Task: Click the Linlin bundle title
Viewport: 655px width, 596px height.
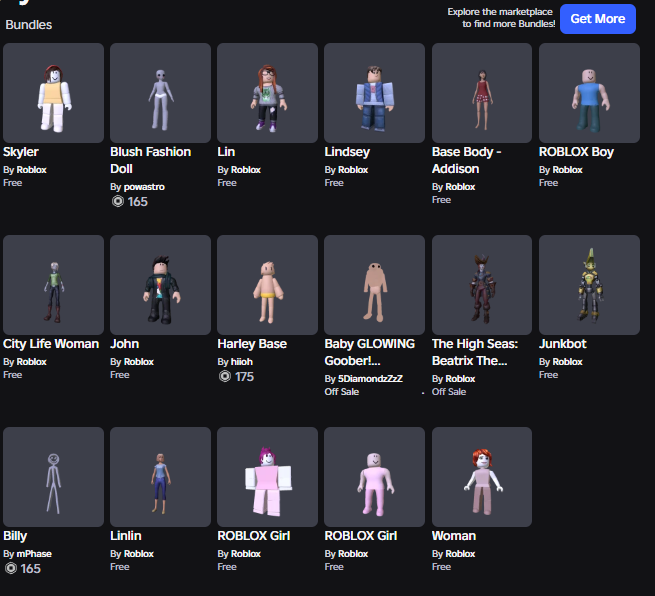Action: (x=126, y=536)
